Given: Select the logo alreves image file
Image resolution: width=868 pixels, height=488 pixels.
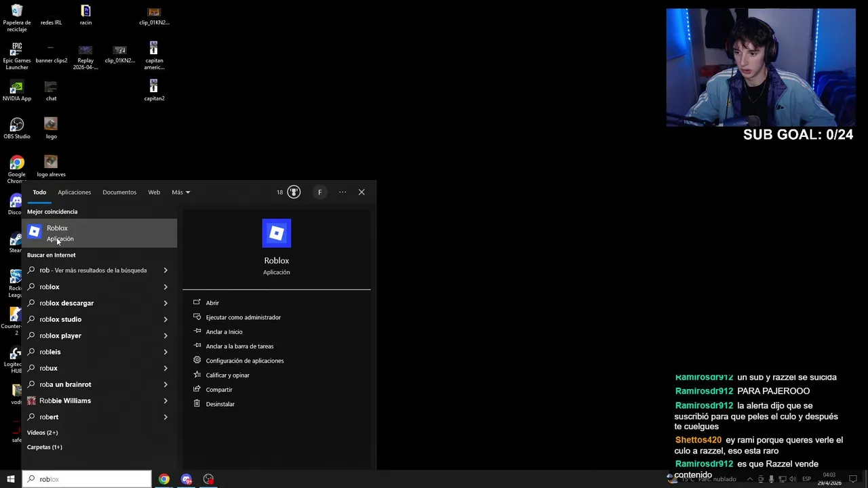Looking at the screenshot, I should (x=51, y=167).
